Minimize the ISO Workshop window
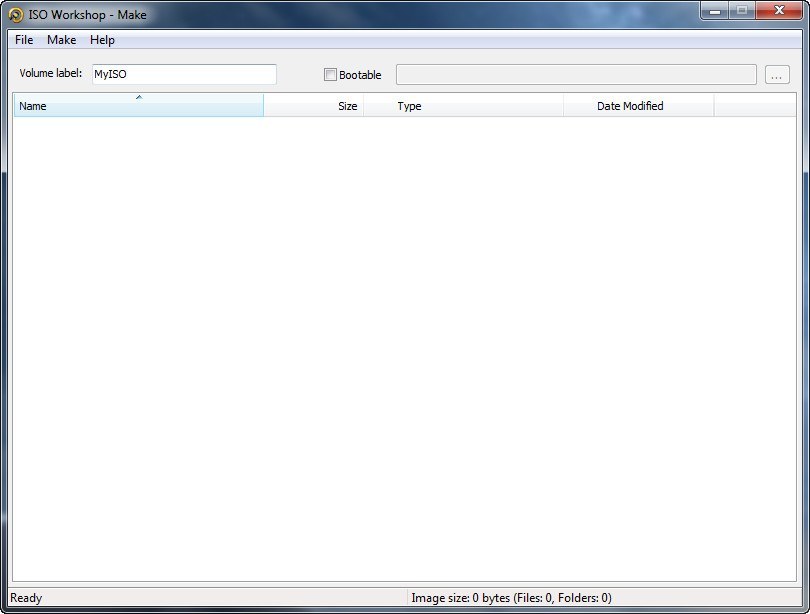 click(x=713, y=11)
